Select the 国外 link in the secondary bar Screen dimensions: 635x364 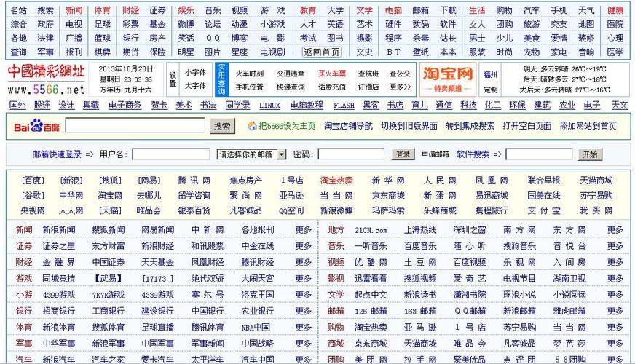coord(17,106)
